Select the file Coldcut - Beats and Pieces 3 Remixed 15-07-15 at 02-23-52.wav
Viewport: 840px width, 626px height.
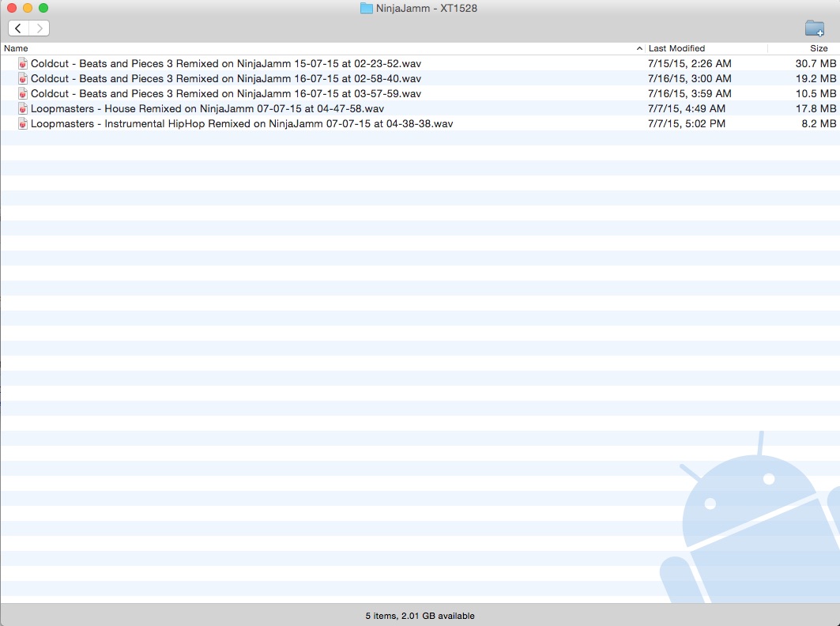[x=225, y=63]
